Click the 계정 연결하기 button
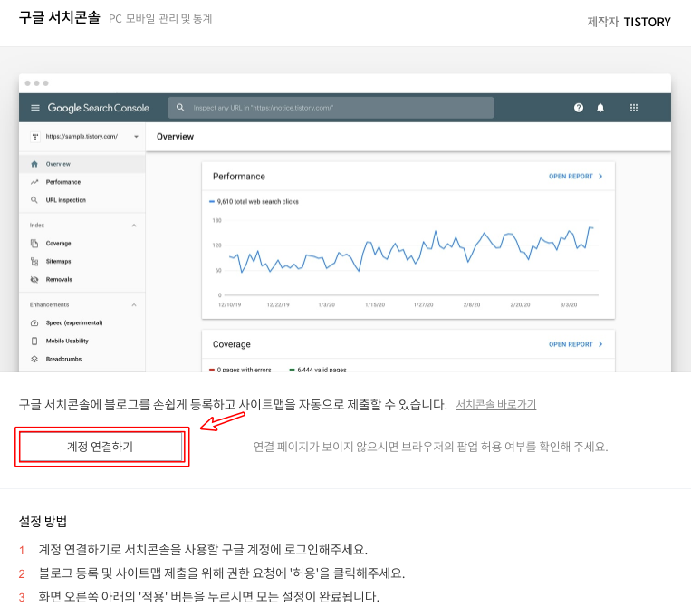The image size is (691, 616). (x=101, y=447)
